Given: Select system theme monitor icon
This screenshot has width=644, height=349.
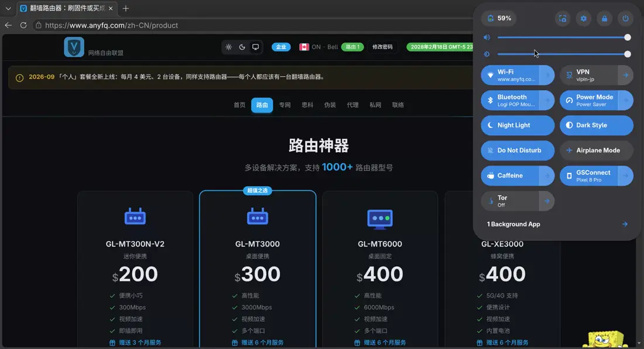Looking at the screenshot, I should 255,47.
